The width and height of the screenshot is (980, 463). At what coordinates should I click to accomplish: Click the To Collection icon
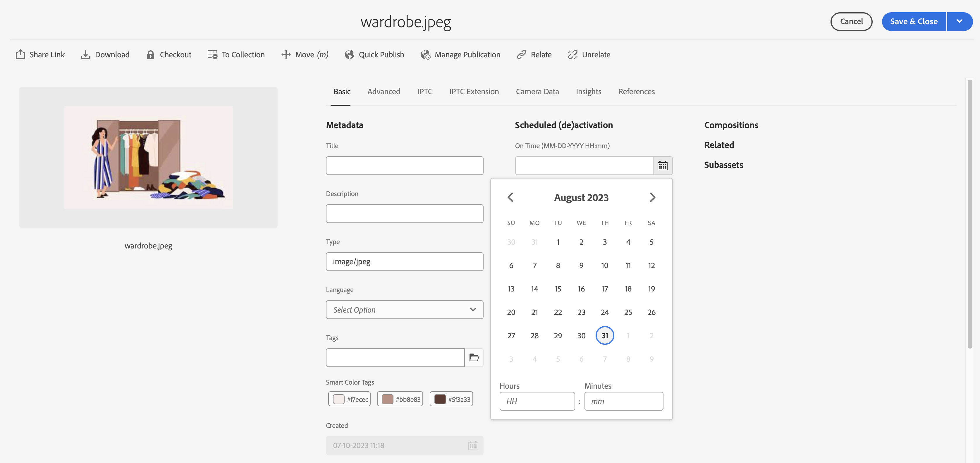pos(212,54)
